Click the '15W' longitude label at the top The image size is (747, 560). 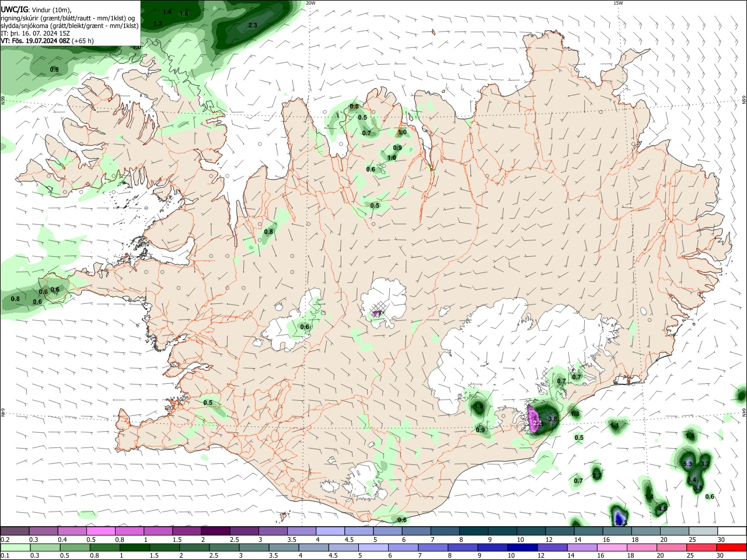(618, 3)
